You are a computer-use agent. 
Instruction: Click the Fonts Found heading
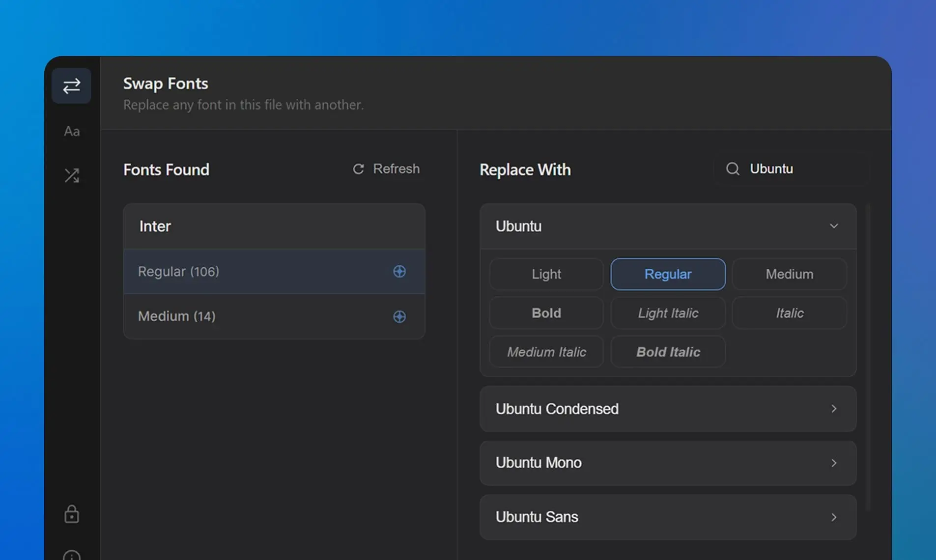point(166,169)
